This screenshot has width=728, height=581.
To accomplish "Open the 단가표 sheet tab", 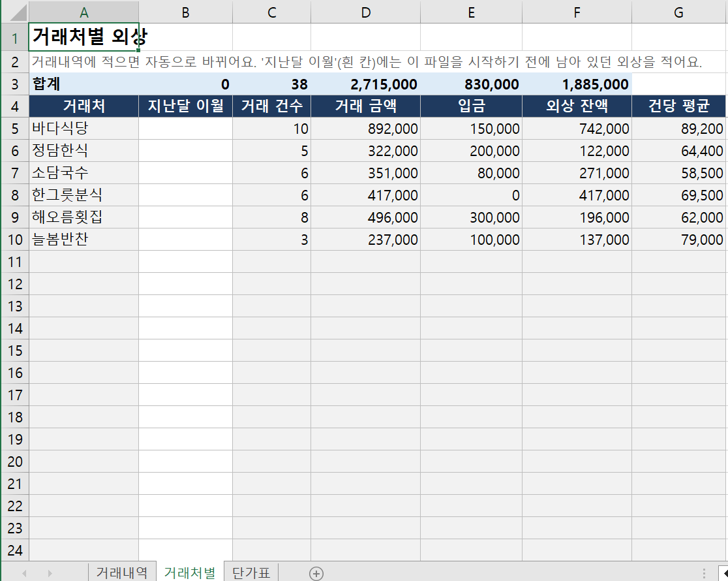I will [x=251, y=573].
